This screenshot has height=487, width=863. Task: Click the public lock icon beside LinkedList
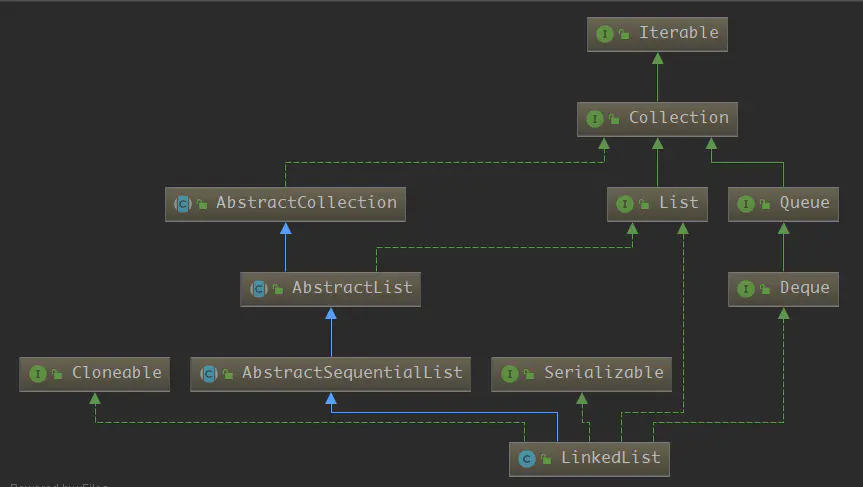pos(547,459)
